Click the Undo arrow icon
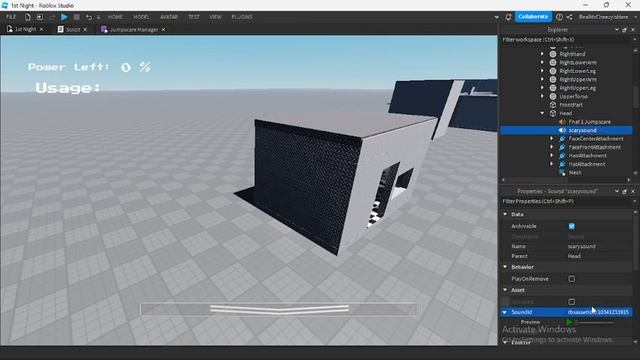The image size is (640, 360). [89, 17]
